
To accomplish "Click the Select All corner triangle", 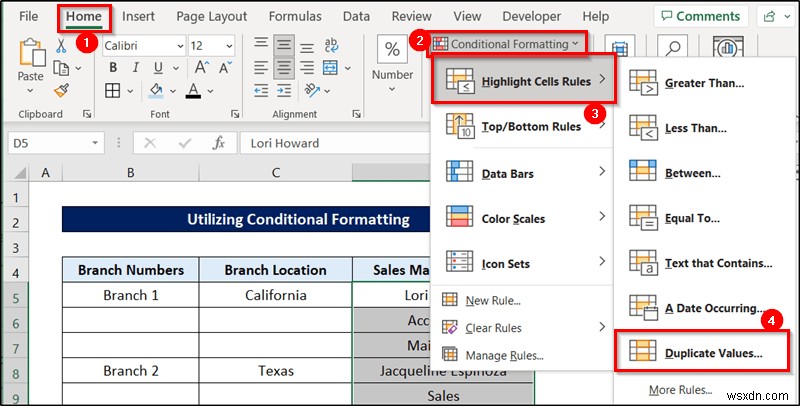I will click(20, 173).
